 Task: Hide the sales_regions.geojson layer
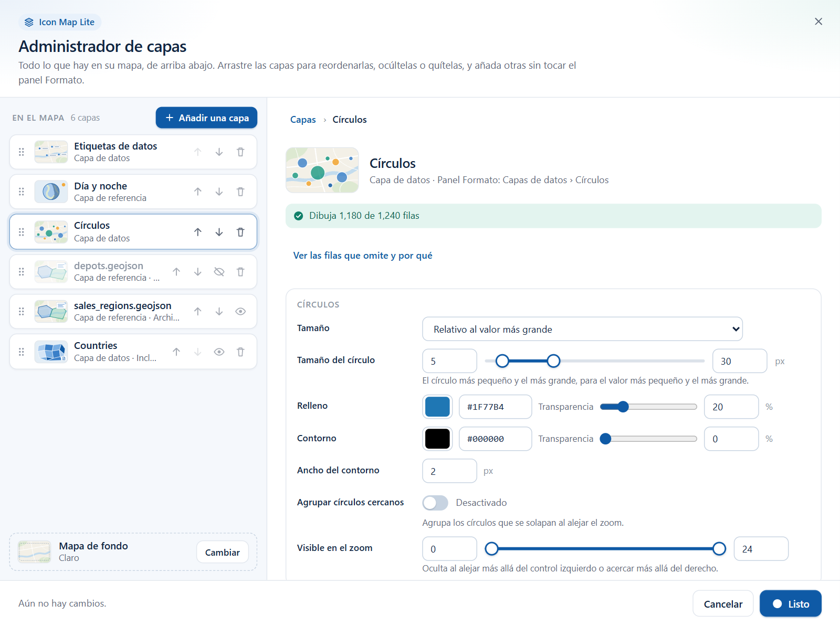240,312
